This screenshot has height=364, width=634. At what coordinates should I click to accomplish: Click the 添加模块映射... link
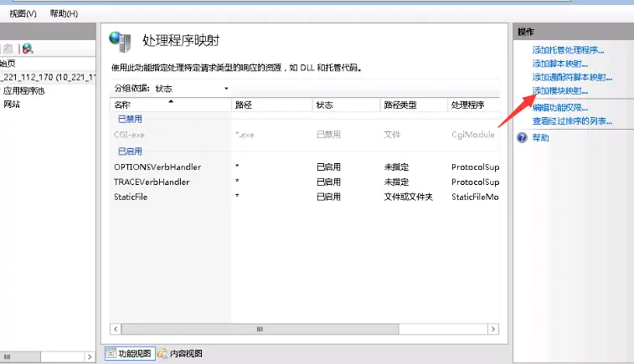pyautogui.click(x=560, y=91)
